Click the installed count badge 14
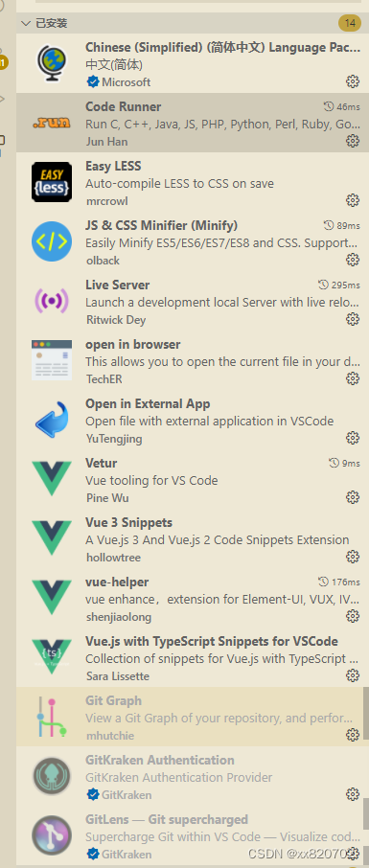Screen dimensions: 369x868 pyautogui.click(x=350, y=23)
